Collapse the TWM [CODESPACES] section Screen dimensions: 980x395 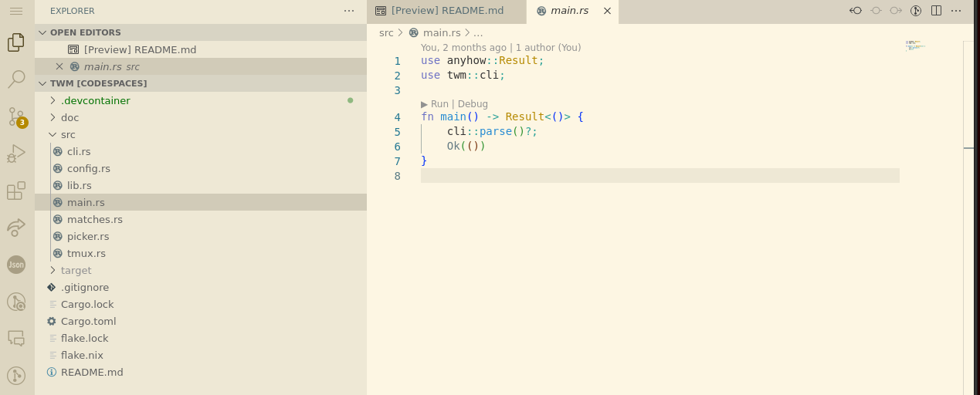coord(201,83)
